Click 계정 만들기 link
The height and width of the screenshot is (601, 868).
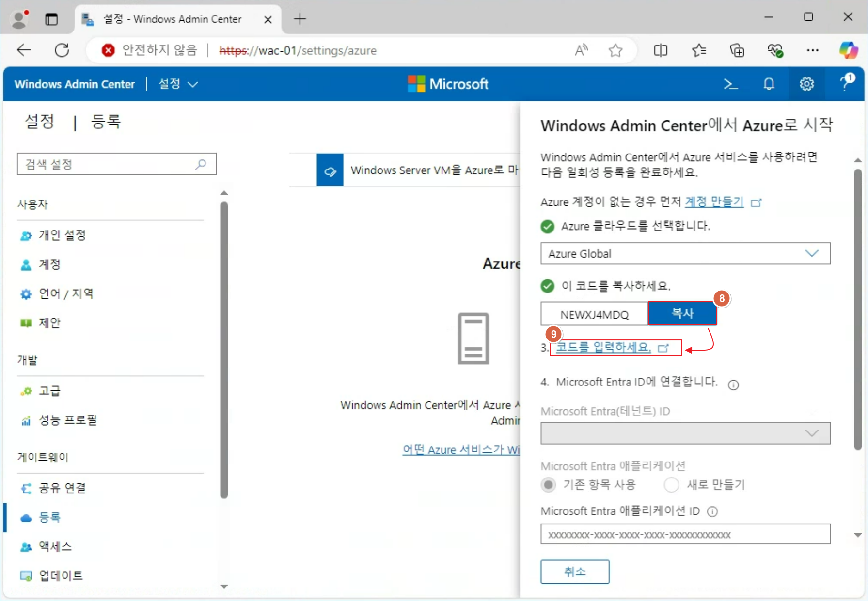(714, 201)
